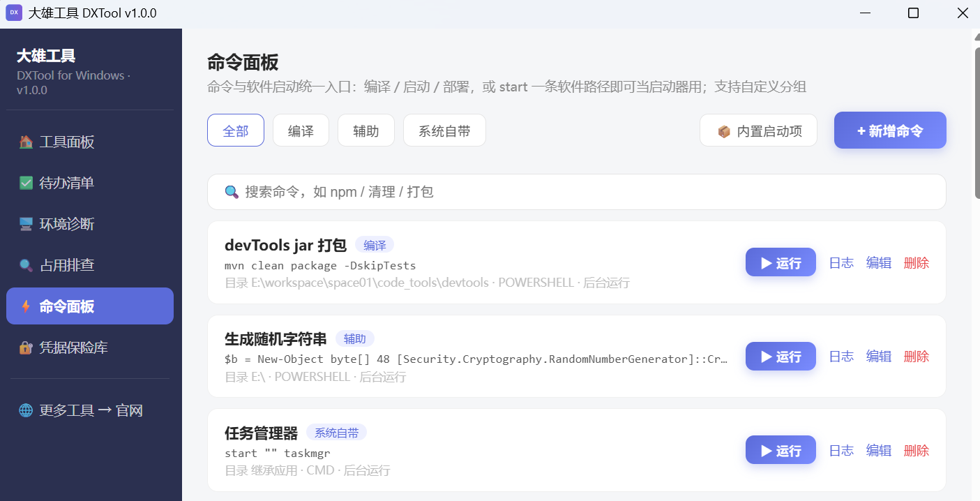Viewport: 980px width, 501px height.
Task: Show 系统自带 commands only
Action: click(444, 130)
